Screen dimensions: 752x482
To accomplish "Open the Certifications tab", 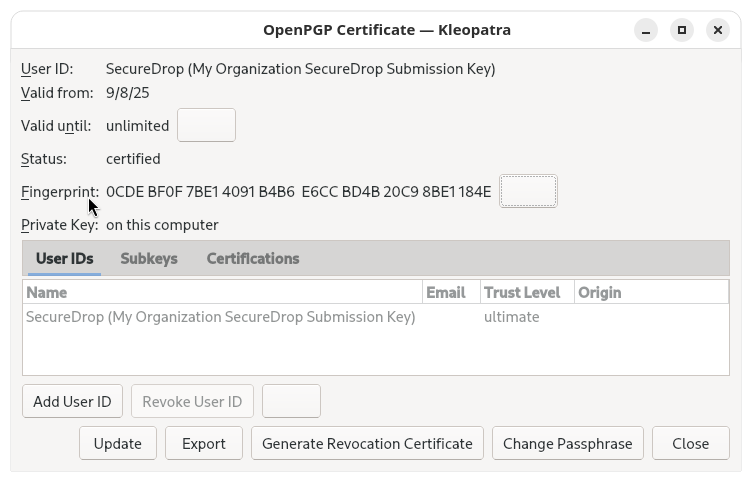I will coord(253,258).
